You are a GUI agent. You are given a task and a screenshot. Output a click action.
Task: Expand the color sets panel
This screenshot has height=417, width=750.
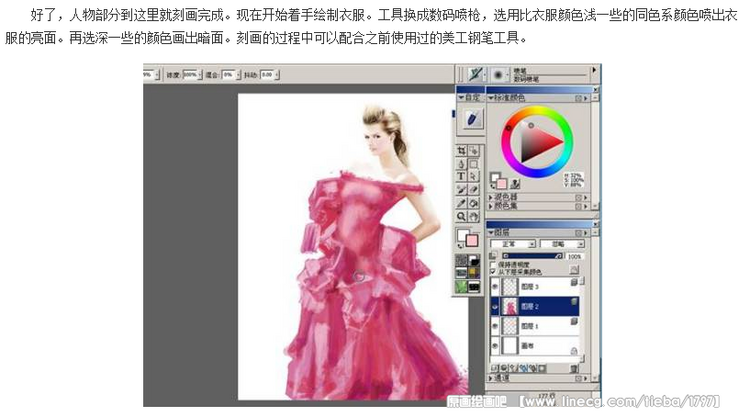point(491,206)
